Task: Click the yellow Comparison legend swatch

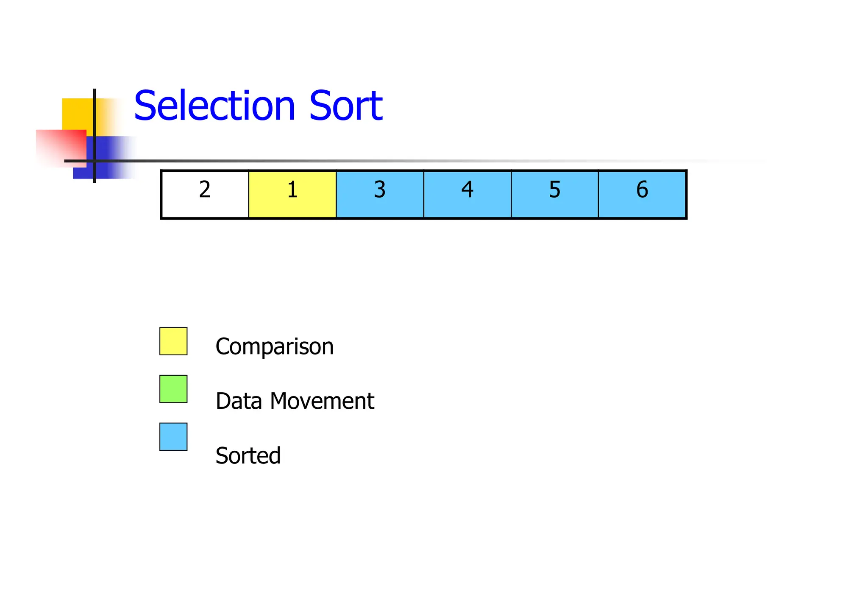Action: 173,341
